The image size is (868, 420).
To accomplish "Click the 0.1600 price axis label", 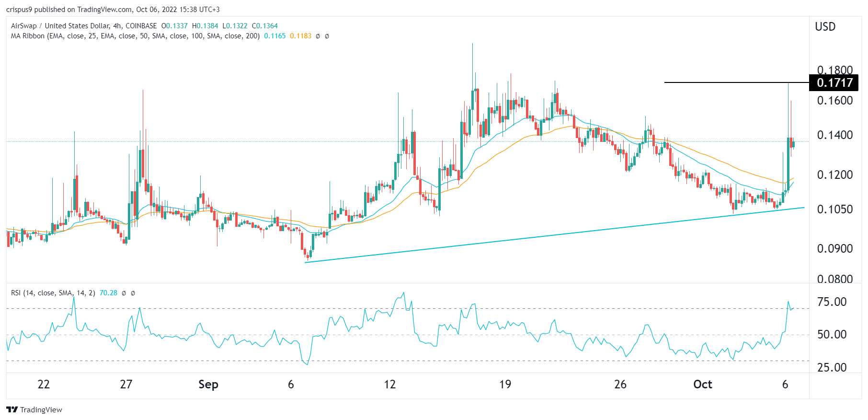I will point(835,101).
